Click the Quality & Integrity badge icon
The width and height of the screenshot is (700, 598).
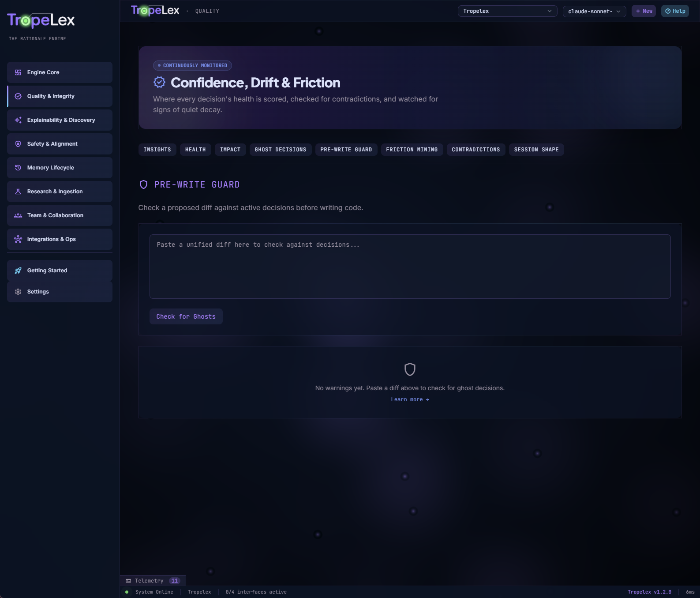click(x=18, y=96)
